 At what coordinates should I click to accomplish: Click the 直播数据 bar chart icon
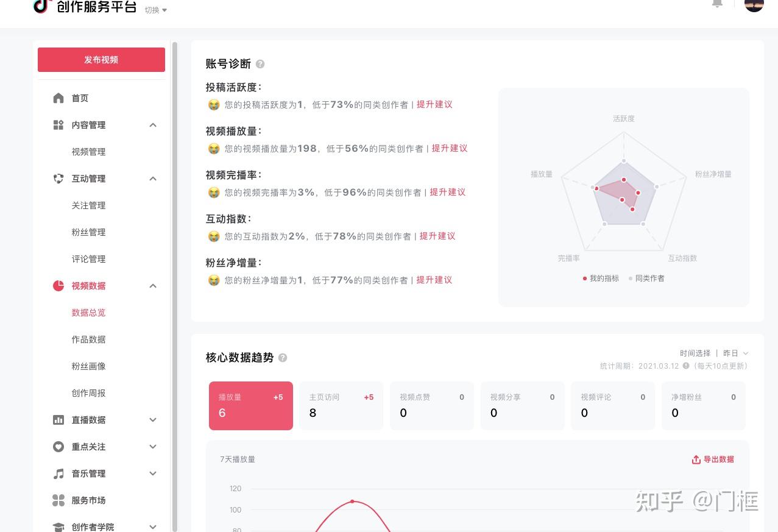(58, 420)
